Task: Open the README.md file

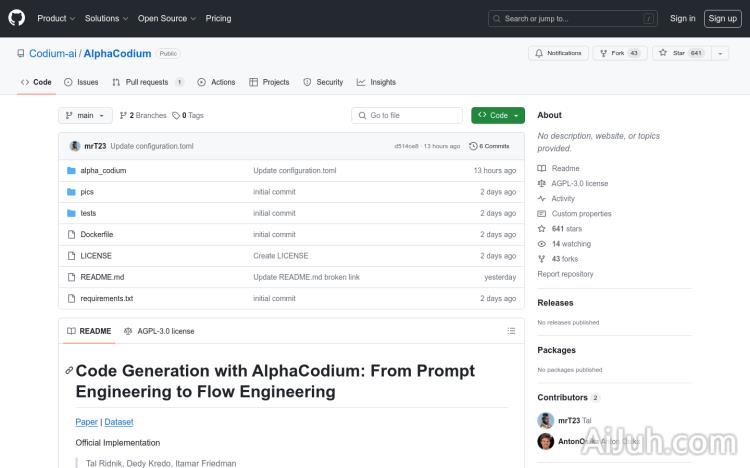Action: coord(102,277)
